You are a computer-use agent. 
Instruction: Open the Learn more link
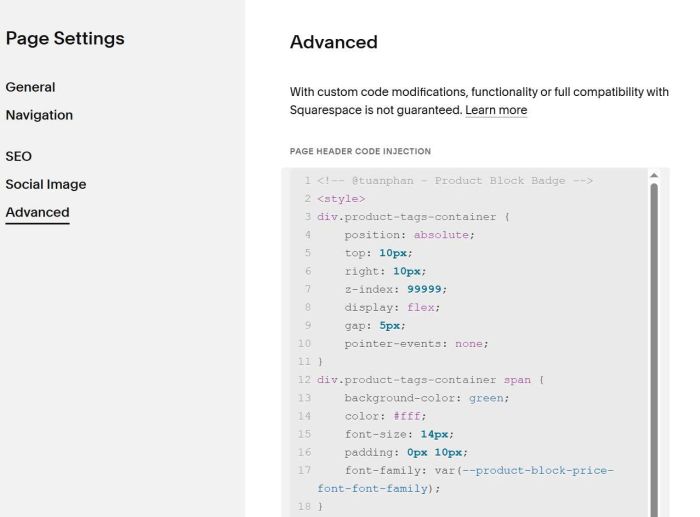point(496,110)
